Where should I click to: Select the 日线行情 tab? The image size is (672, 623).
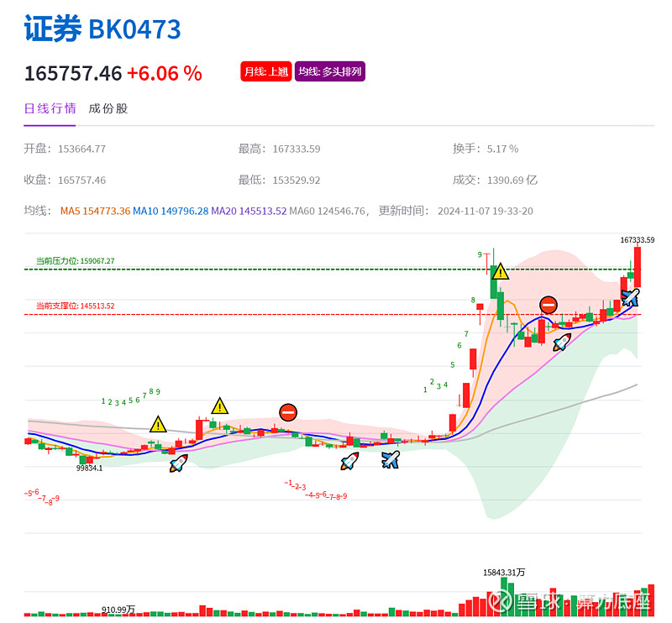50,108
